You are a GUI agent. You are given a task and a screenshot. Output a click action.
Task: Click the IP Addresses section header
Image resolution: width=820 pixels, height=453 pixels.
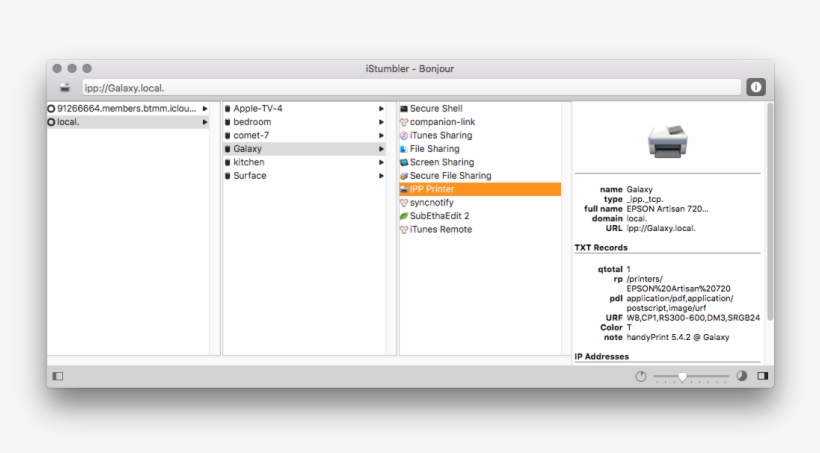coord(601,357)
